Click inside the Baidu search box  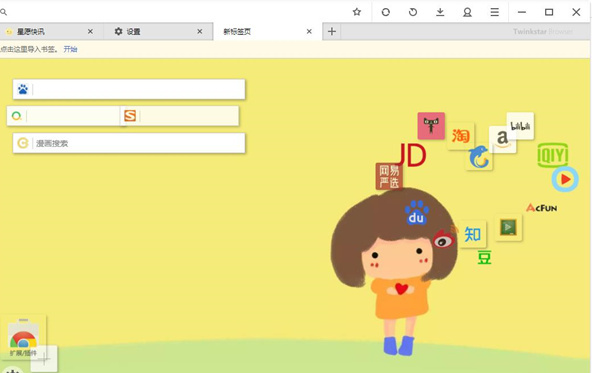click(129, 89)
